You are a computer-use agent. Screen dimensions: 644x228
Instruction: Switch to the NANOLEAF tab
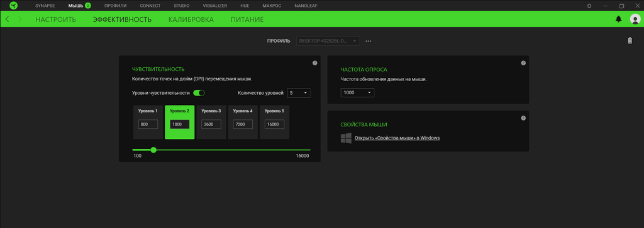click(x=306, y=6)
